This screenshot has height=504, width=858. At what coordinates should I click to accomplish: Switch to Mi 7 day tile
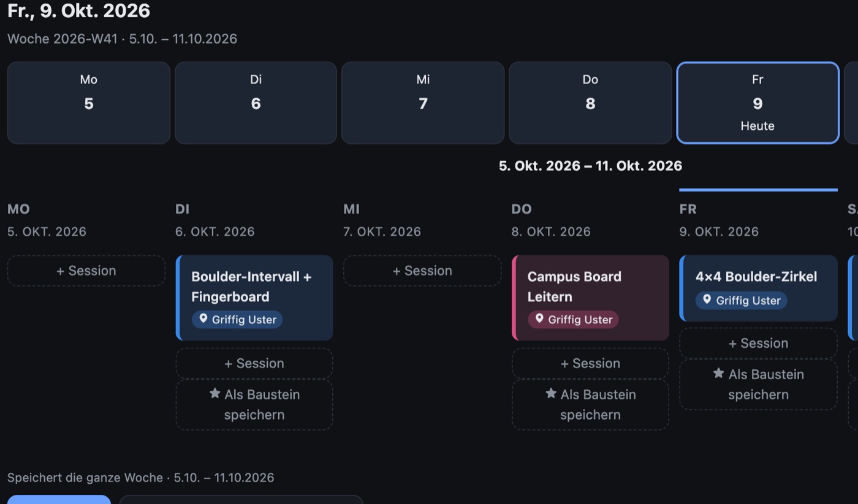tap(423, 103)
